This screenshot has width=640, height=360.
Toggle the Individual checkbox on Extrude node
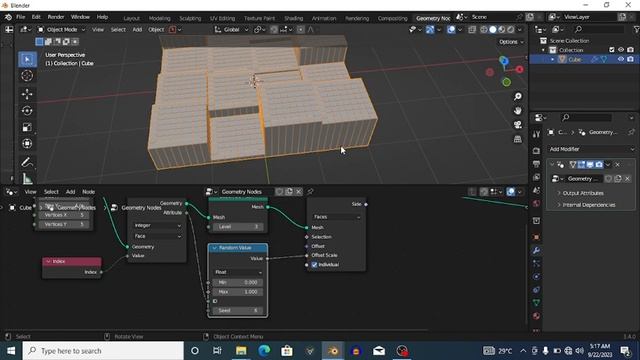314,264
